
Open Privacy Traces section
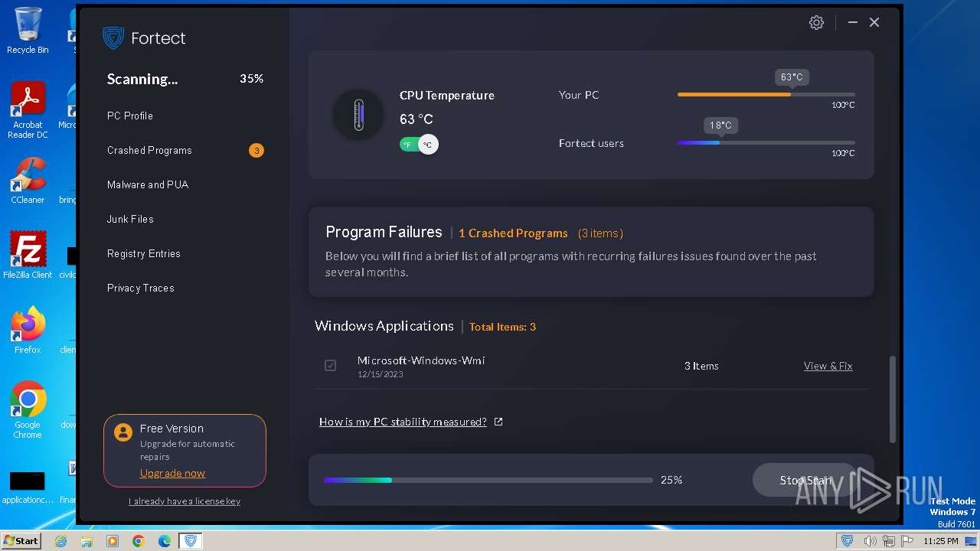point(141,289)
